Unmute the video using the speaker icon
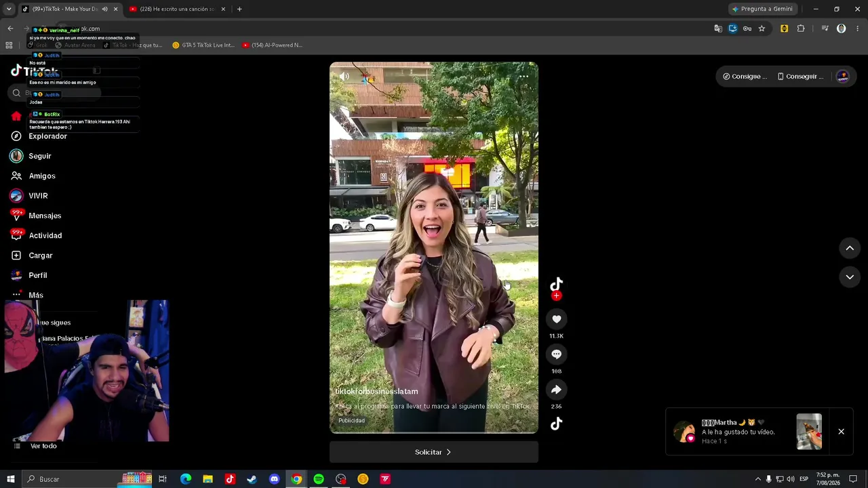 pos(344,77)
